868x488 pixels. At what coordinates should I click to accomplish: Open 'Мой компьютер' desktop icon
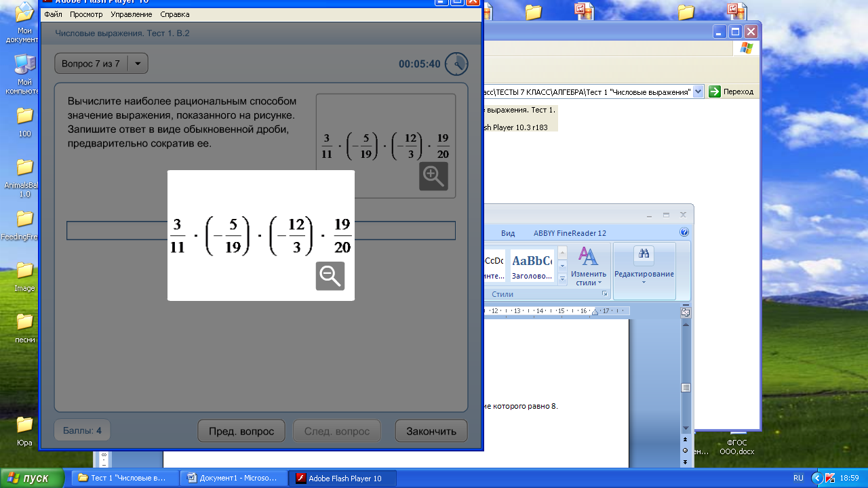pos(24,73)
